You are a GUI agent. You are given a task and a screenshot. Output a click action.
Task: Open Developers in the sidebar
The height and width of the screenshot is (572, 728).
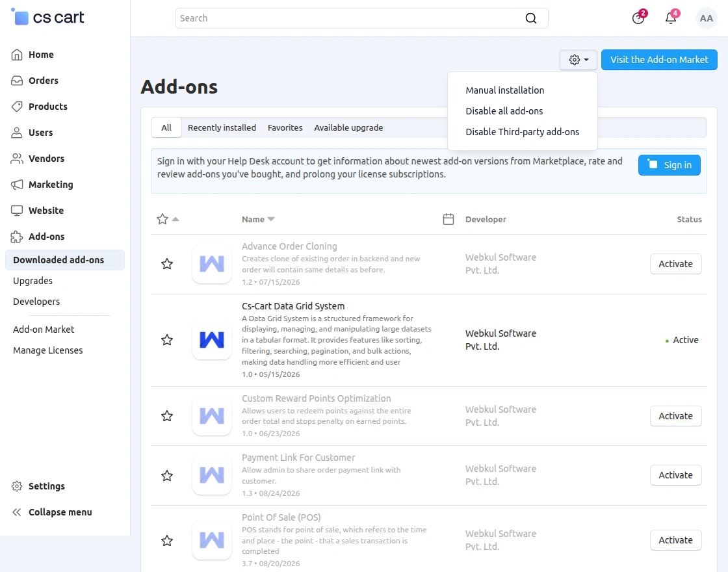click(x=36, y=302)
